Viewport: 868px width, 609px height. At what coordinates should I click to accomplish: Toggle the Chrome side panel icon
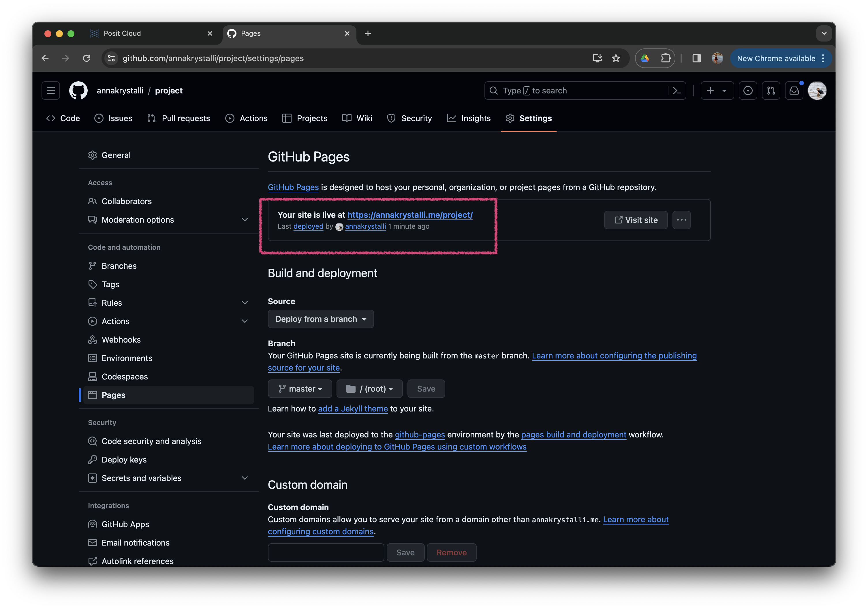[x=696, y=58]
